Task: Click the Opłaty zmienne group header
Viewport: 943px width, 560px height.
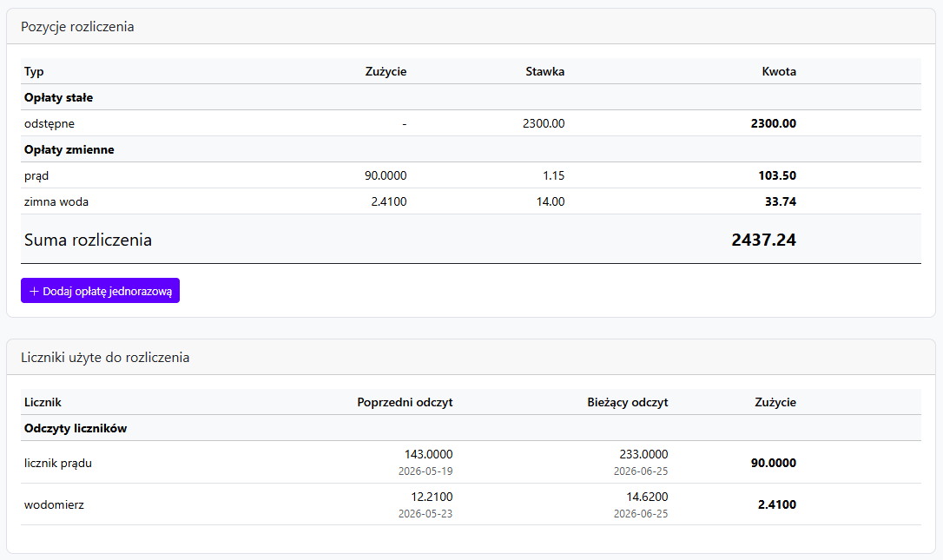Action: 69,150
